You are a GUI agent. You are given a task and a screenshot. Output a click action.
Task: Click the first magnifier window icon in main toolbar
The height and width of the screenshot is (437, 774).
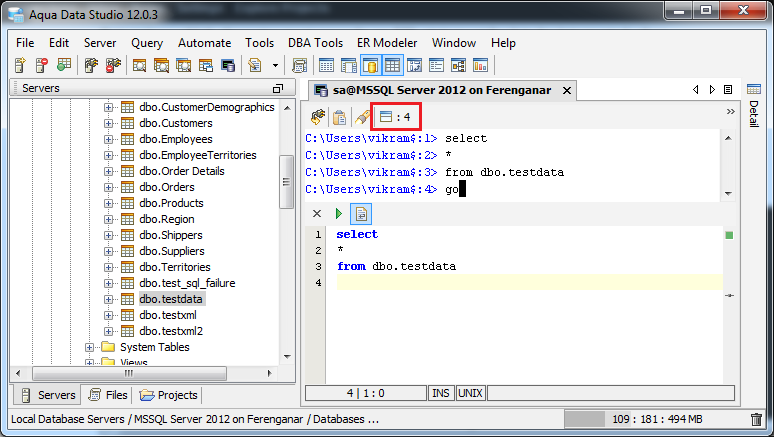140,65
